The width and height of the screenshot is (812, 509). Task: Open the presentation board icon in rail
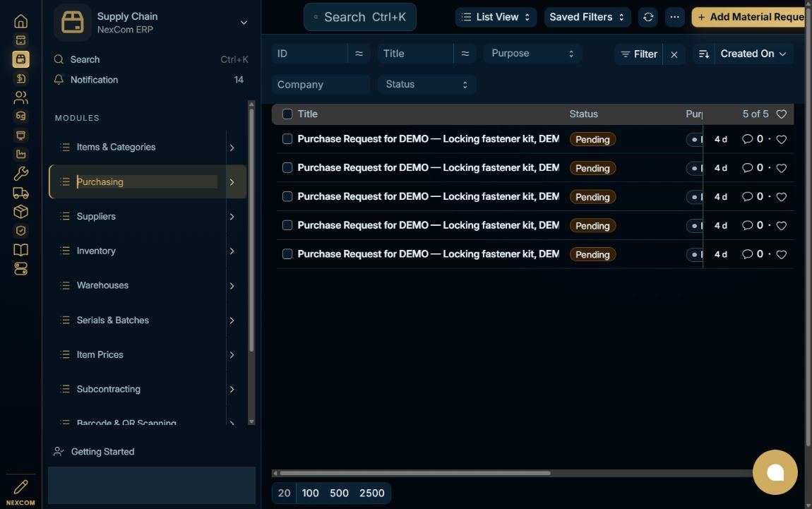[x=20, y=135]
